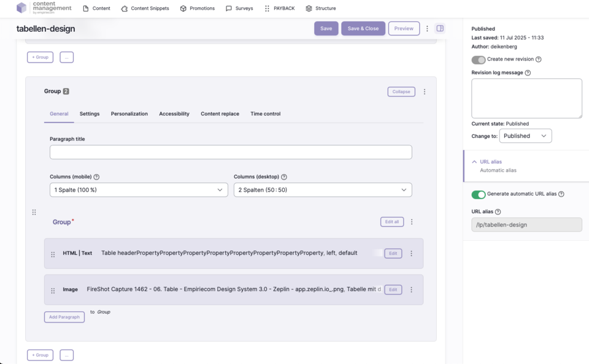Click drag handle of HTML | Text paragraph
589x364 pixels.
coord(53,254)
